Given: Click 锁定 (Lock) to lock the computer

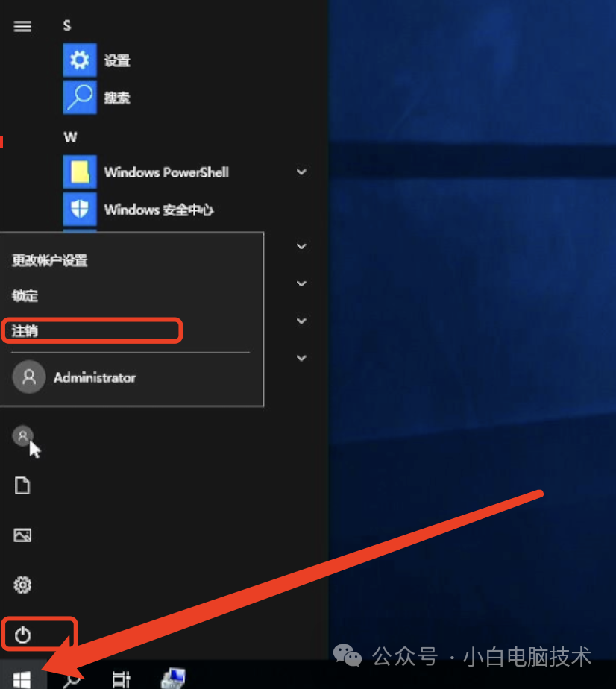Looking at the screenshot, I should (25, 295).
